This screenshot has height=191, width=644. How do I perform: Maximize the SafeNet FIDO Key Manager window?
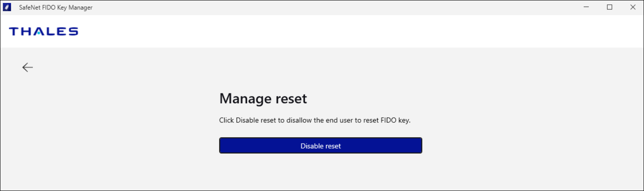coord(610,7)
